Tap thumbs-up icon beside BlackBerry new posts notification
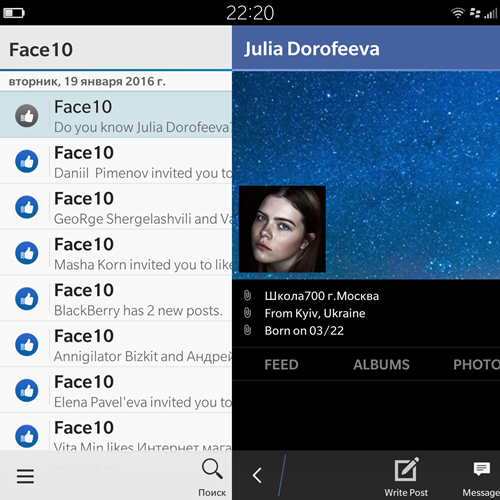500x500 pixels. pos(27,299)
